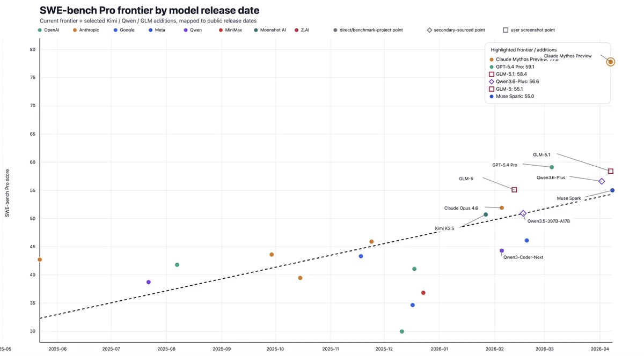Select the secondary-sourced point legend entry
This screenshot has height=356, width=644.
pos(456,30)
